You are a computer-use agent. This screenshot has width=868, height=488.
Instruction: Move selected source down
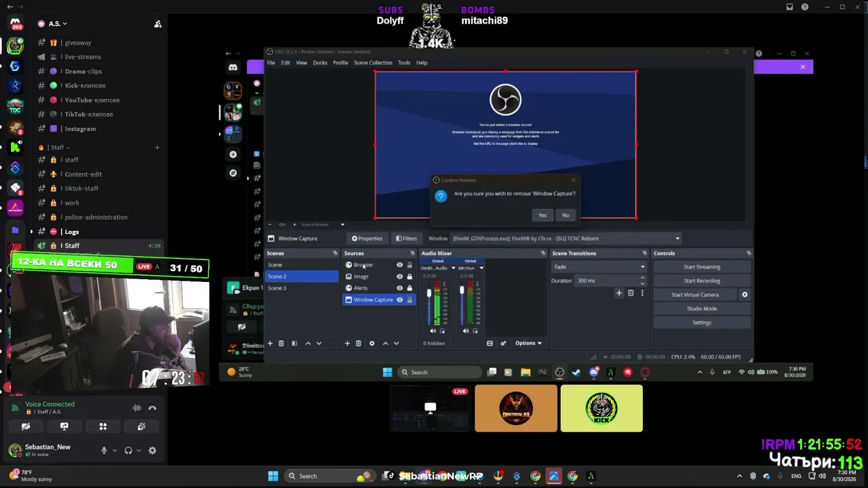396,344
